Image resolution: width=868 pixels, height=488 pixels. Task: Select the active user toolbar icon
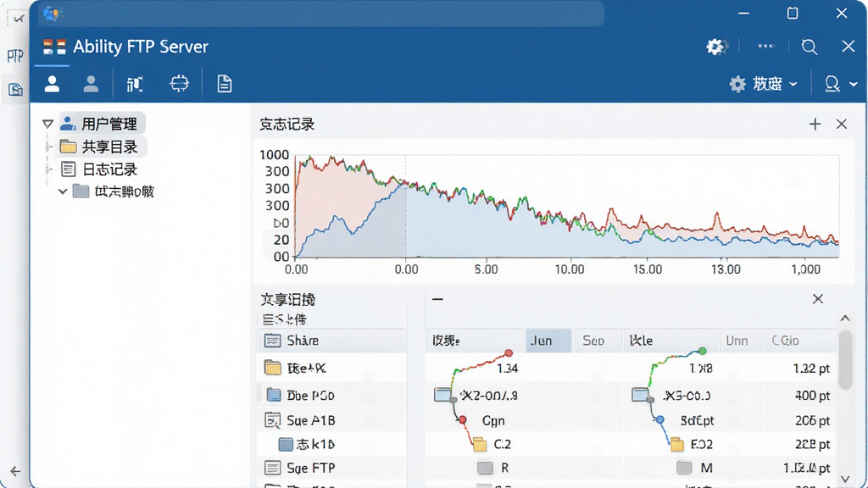[52, 84]
